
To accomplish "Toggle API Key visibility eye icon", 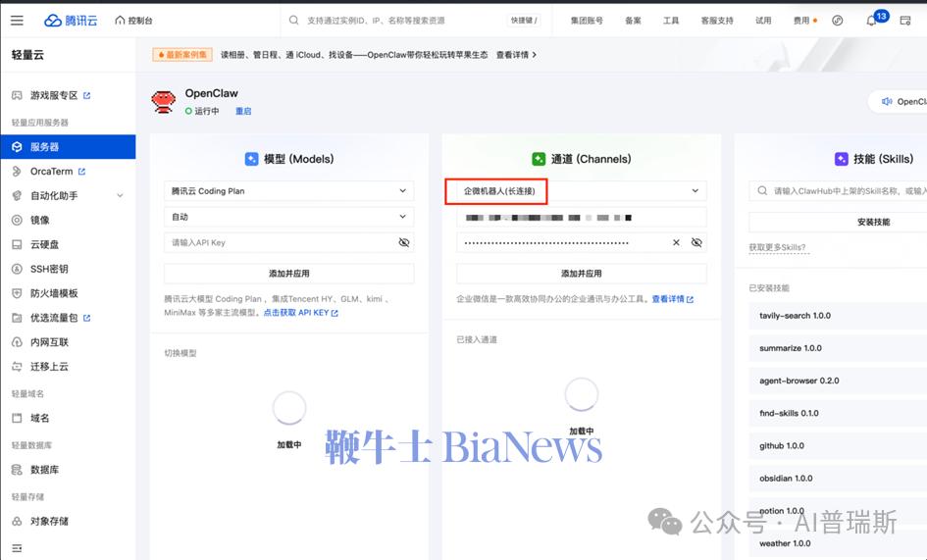I will click(x=404, y=242).
